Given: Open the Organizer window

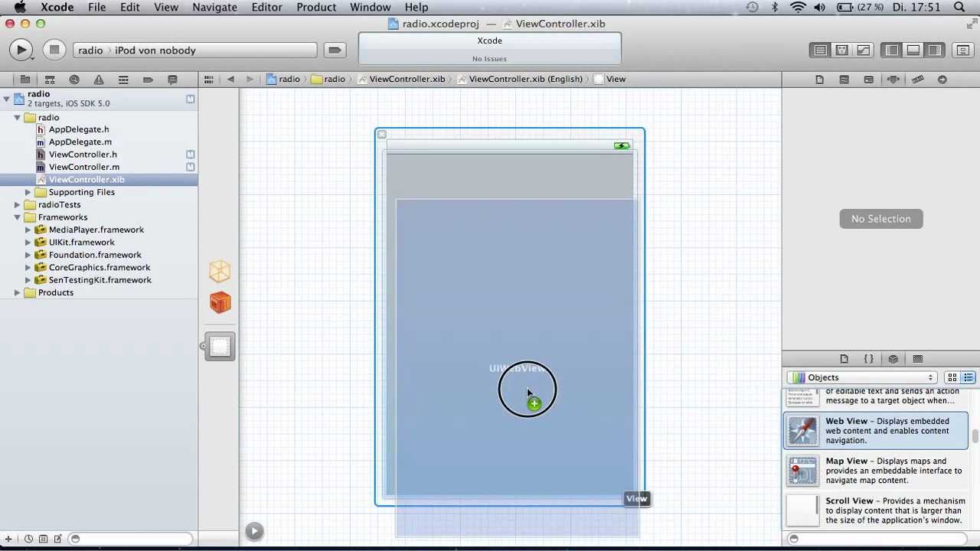Looking at the screenshot, I should tap(962, 51).
